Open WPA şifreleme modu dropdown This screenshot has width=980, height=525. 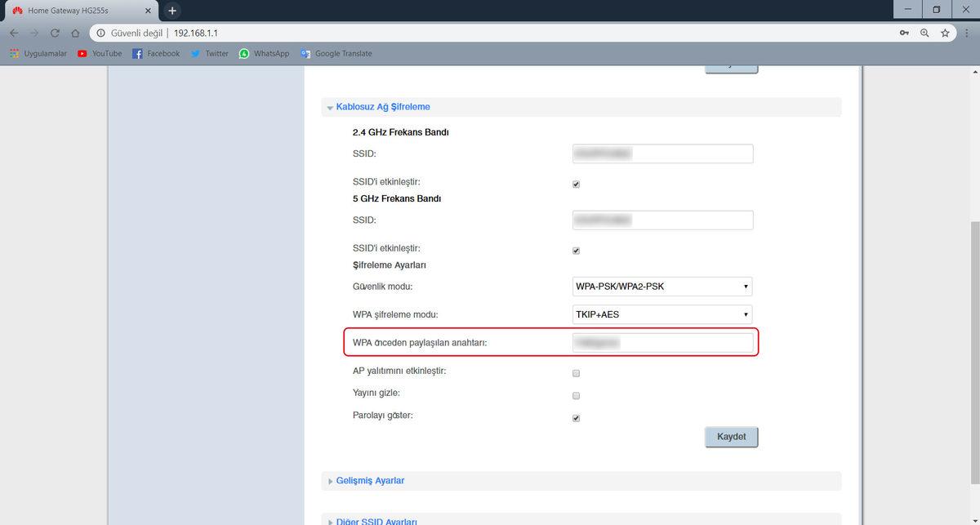click(661, 314)
